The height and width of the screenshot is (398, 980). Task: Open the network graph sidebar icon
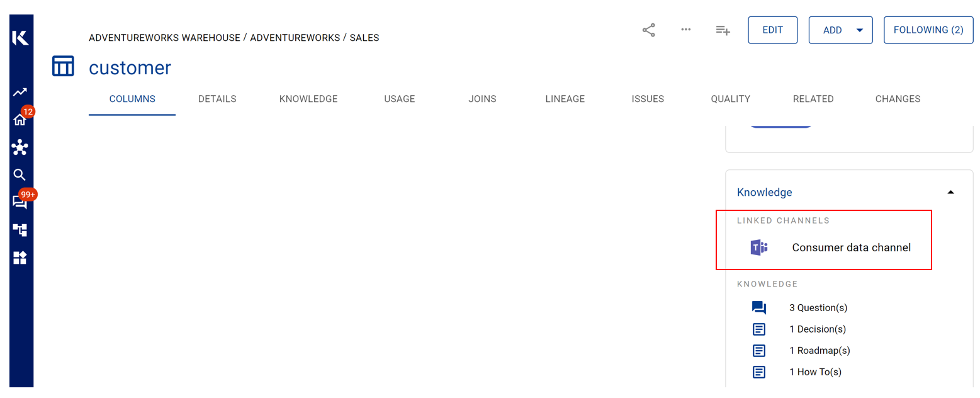coord(20,148)
